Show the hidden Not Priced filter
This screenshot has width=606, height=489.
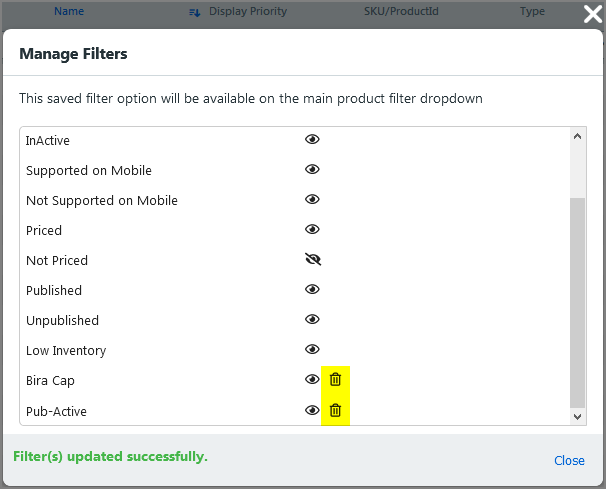[312, 260]
